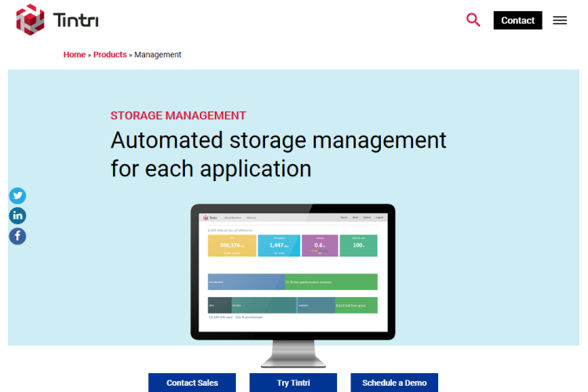Click the Schedule a Demo button
Image resolution: width=588 pixels, height=392 pixels.
(394, 383)
